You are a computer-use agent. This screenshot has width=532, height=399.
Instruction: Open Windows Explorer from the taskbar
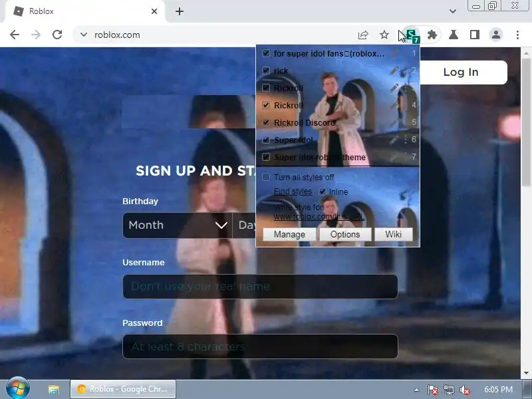coord(54,389)
